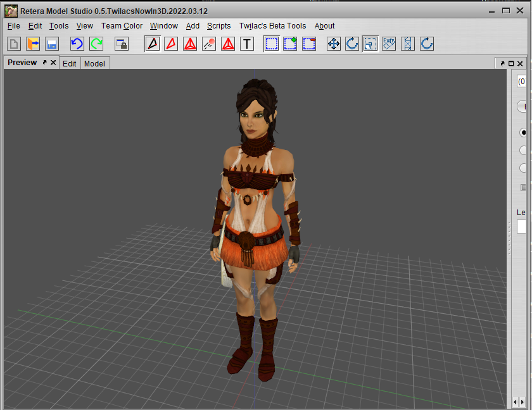Open the File menu
This screenshot has width=532, height=410.
coord(13,26)
